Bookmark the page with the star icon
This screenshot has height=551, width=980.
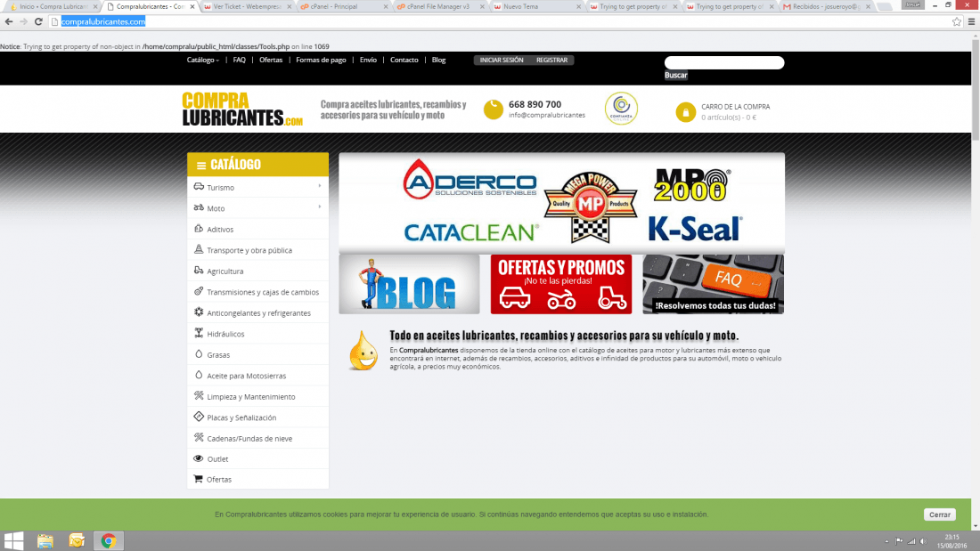coord(957,22)
